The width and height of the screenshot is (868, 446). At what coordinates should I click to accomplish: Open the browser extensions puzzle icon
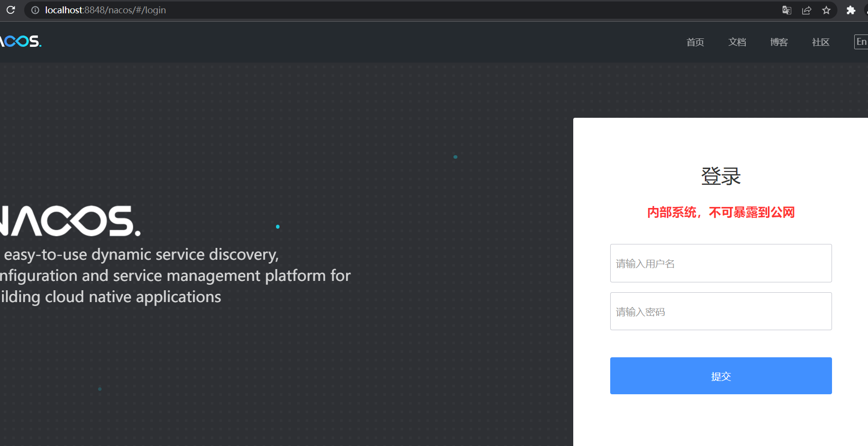(x=851, y=10)
